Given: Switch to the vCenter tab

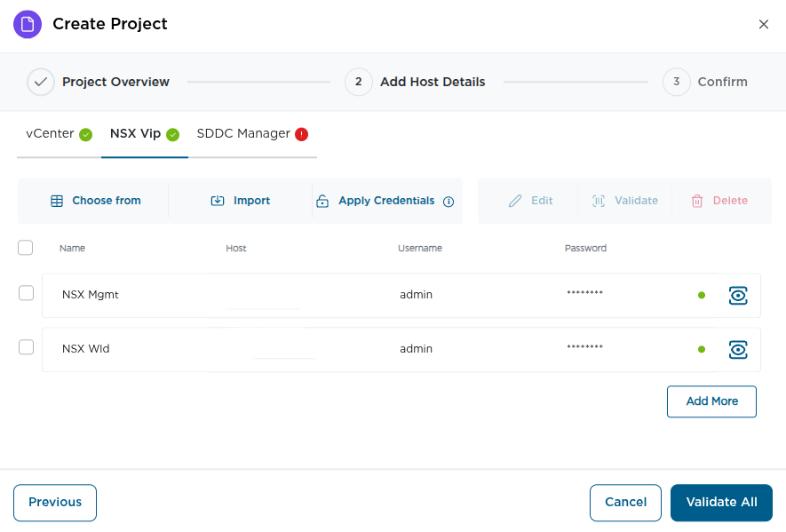Looking at the screenshot, I should [x=50, y=133].
